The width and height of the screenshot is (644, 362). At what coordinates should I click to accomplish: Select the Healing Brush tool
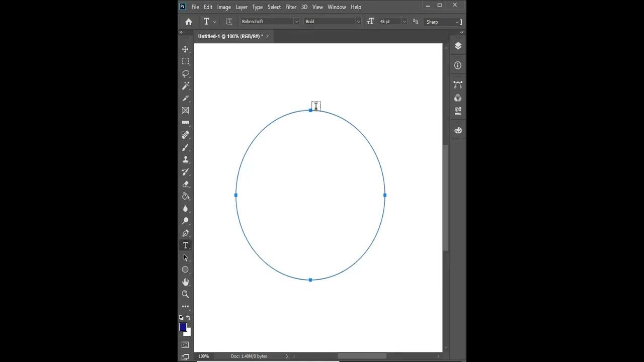[x=186, y=135]
